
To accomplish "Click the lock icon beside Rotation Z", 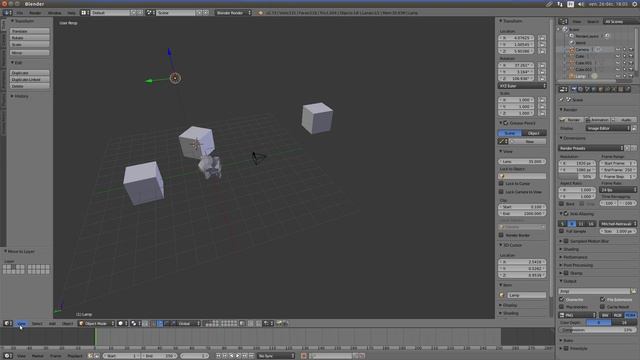I will click(542, 78).
